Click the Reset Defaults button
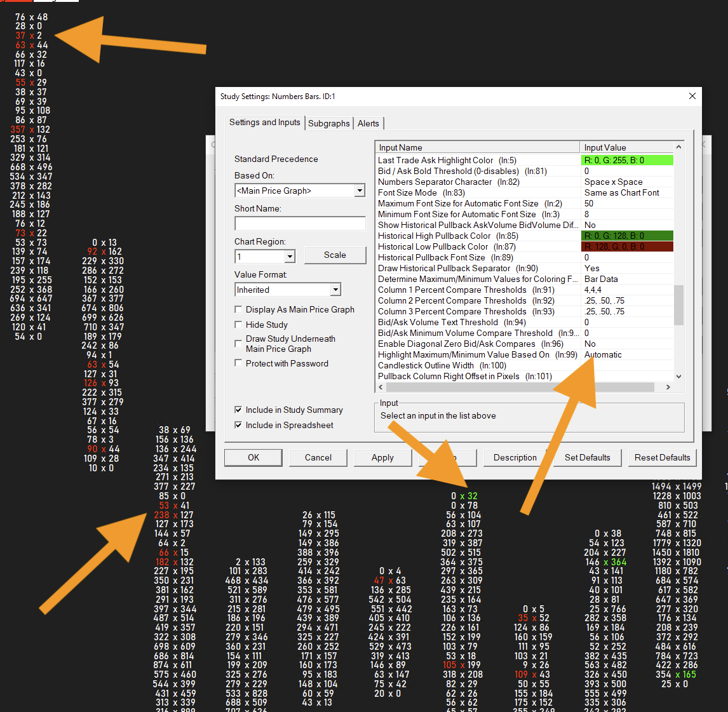Image resolution: width=728 pixels, height=712 pixels. (662, 458)
